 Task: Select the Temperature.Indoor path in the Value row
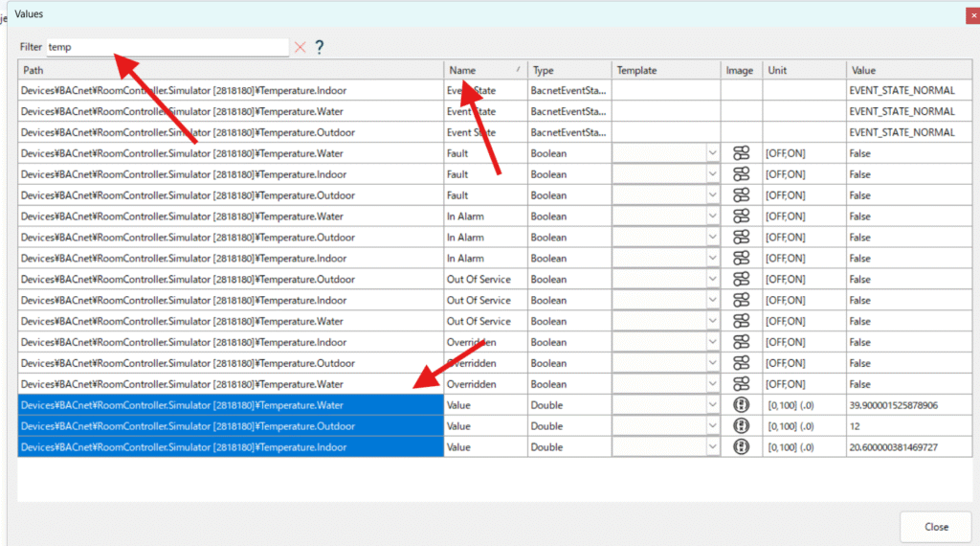click(x=231, y=447)
